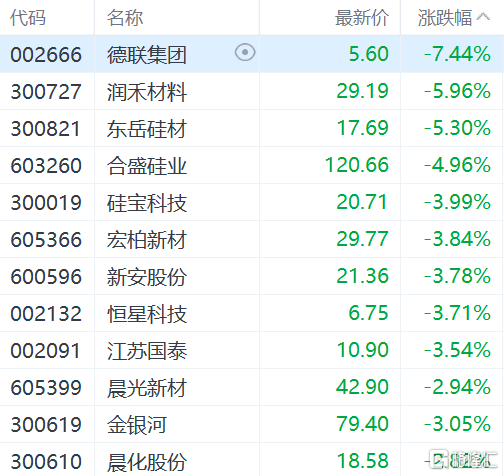Select 润禾材料 stock name
The width and height of the screenshot is (504, 476).
pos(147,92)
